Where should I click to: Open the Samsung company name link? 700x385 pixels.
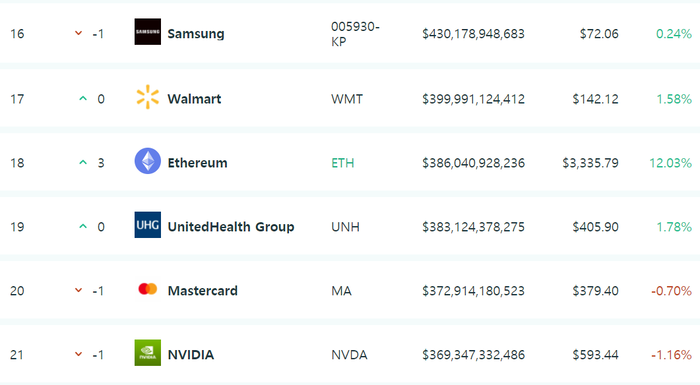click(x=196, y=34)
